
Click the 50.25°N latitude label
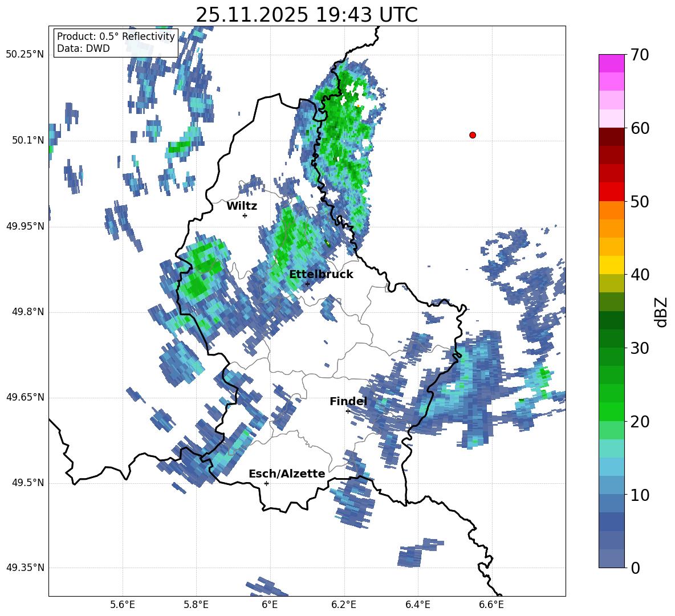point(25,55)
